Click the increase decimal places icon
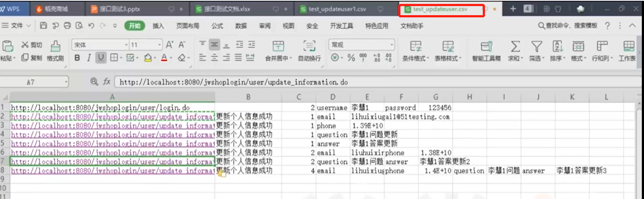Image resolution: width=644 pixels, height=199 pixels. tap(377, 58)
